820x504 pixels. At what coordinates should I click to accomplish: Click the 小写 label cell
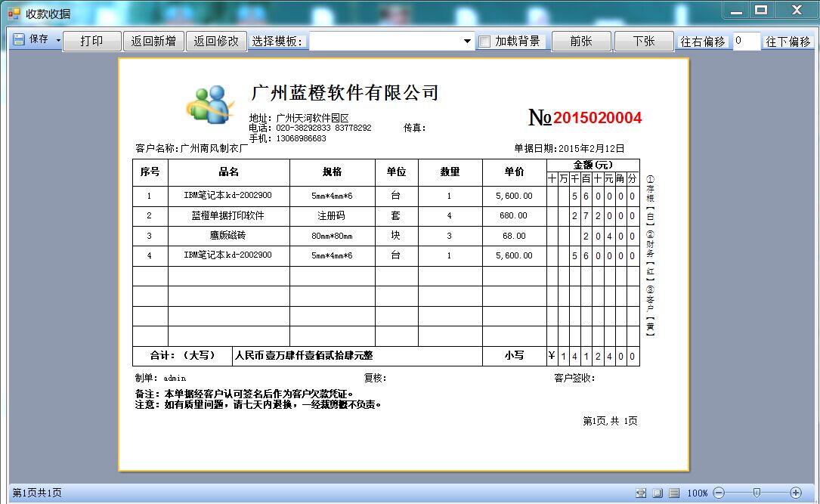[x=514, y=355]
